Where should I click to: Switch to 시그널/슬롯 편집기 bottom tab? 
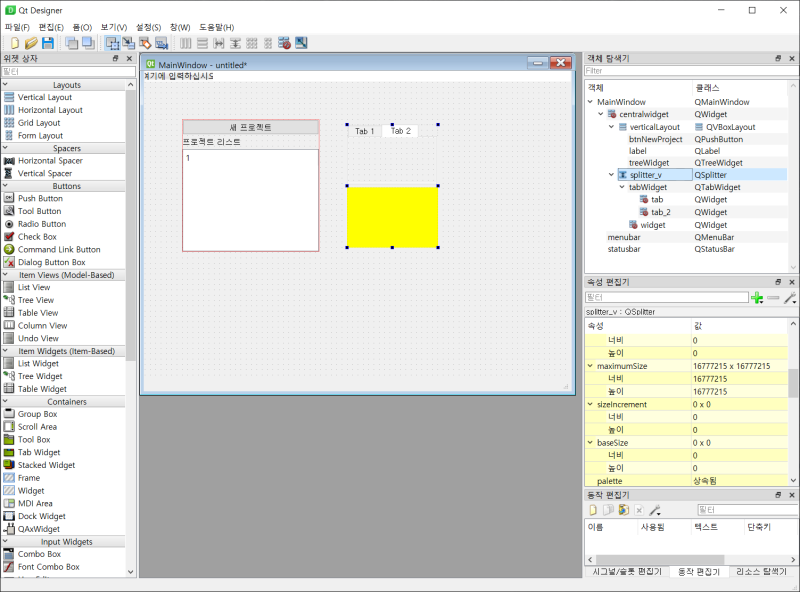627,572
